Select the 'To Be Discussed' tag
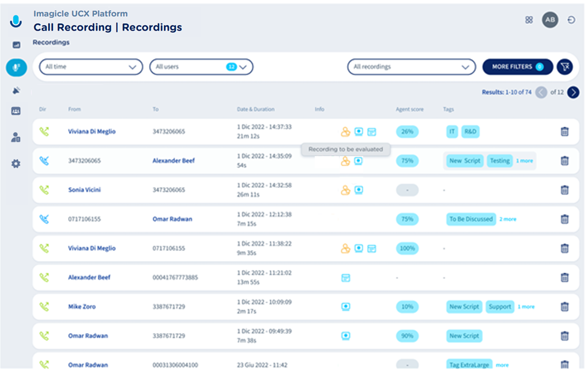The width and height of the screenshot is (588, 374). (x=471, y=220)
